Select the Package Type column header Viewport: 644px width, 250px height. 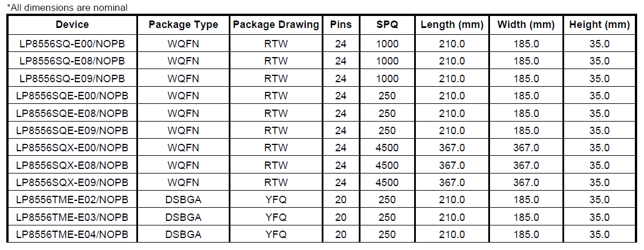point(183,25)
